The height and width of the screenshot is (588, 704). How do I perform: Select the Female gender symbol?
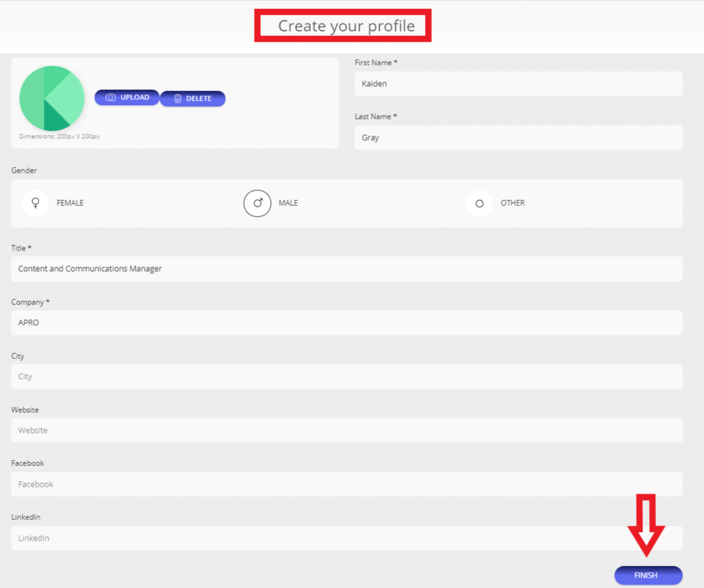pos(36,203)
